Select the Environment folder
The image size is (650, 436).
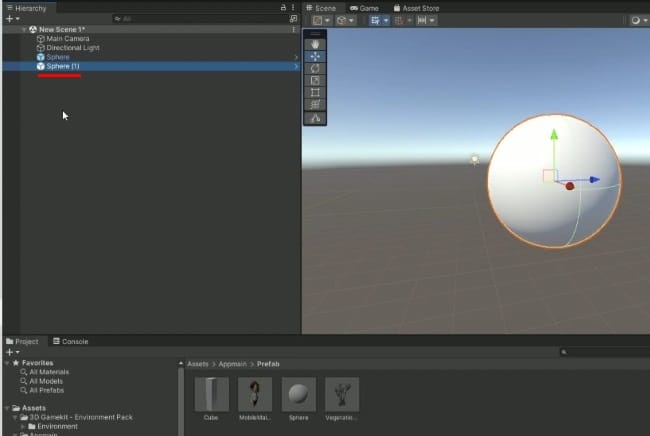pyautogui.click(x=53, y=426)
